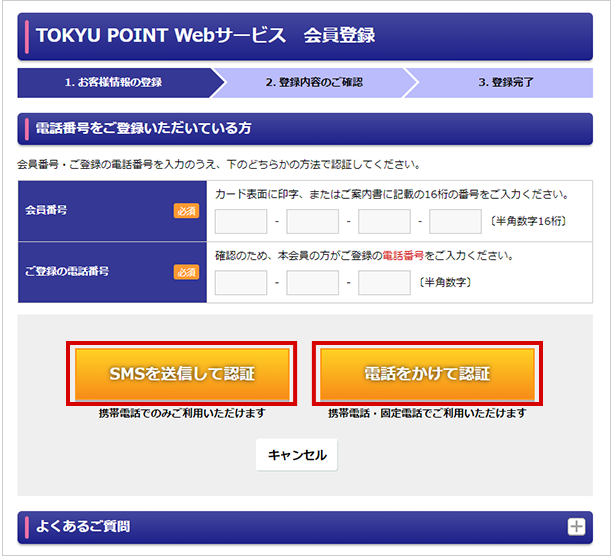Click the 〔半角数字16桁〕 hint text
The image size is (611, 556).
coord(528,221)
